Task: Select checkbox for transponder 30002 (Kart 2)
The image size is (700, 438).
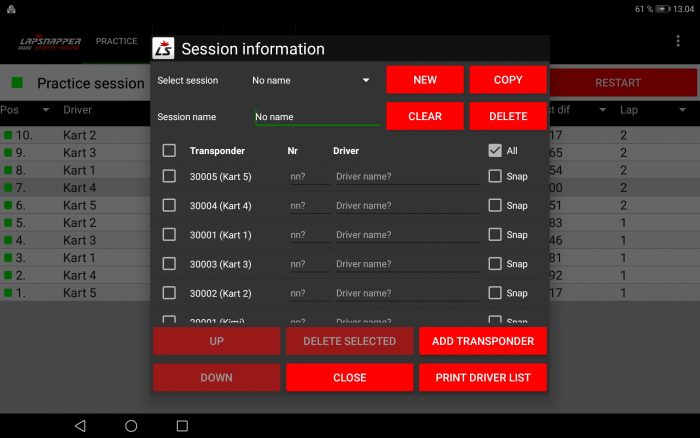Action: [x=169, y=293]
